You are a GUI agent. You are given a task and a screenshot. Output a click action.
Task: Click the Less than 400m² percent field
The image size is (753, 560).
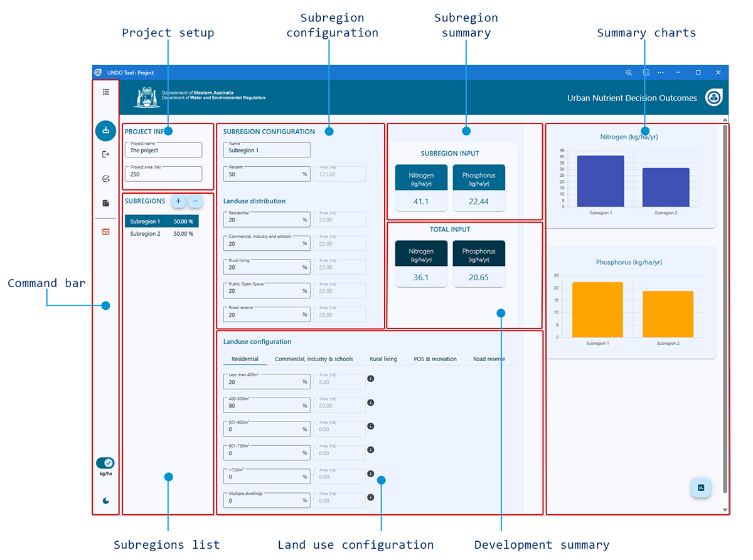click(x=267, y=381)
